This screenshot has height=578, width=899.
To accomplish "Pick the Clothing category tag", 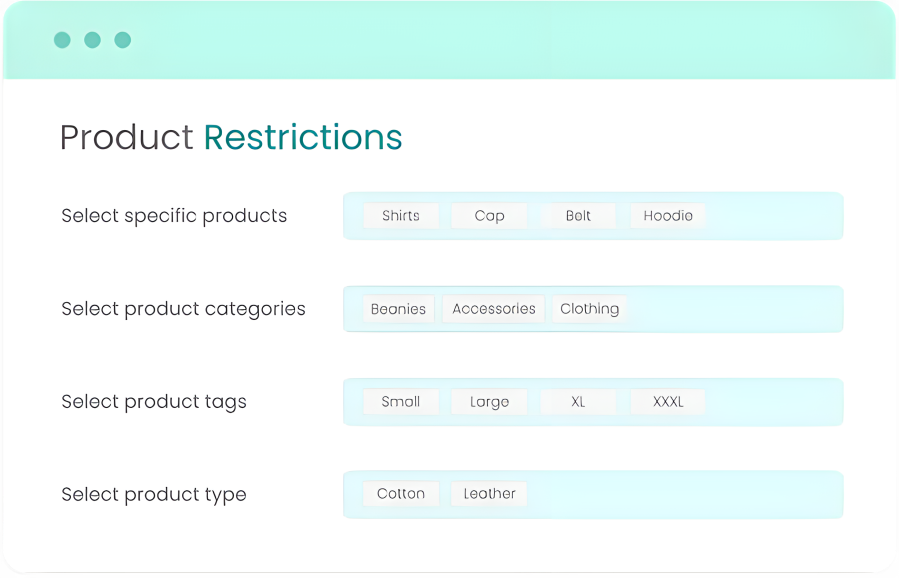I will point(589,309).
